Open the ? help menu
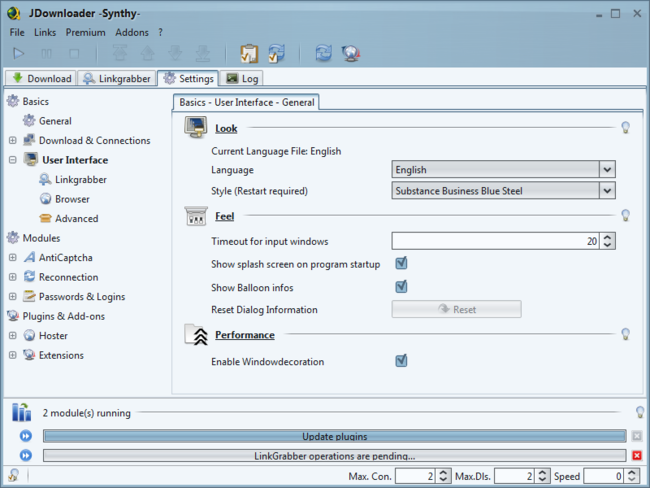The height and width of the screenshot is (488, 650). click(160, 32)
